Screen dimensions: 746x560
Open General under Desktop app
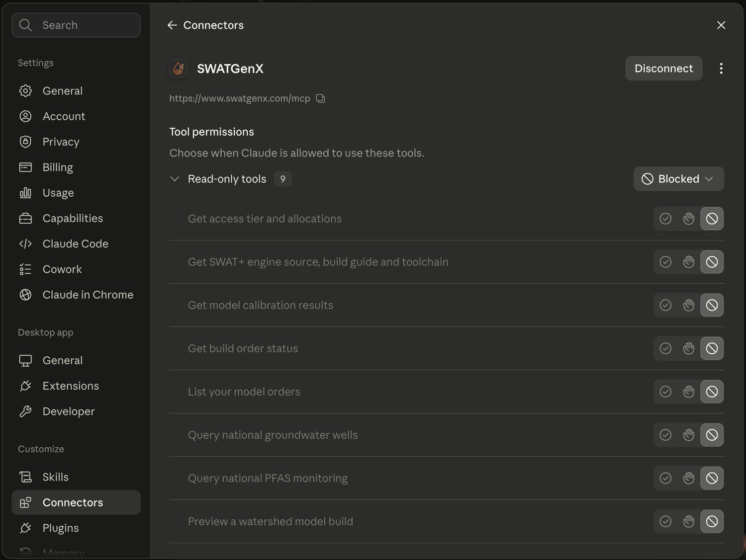76,360
